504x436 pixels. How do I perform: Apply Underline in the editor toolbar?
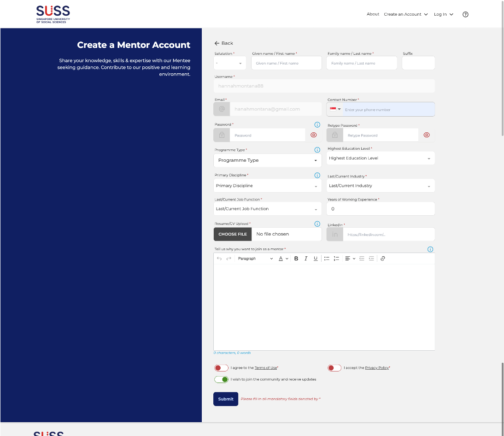tap(316, 259)
